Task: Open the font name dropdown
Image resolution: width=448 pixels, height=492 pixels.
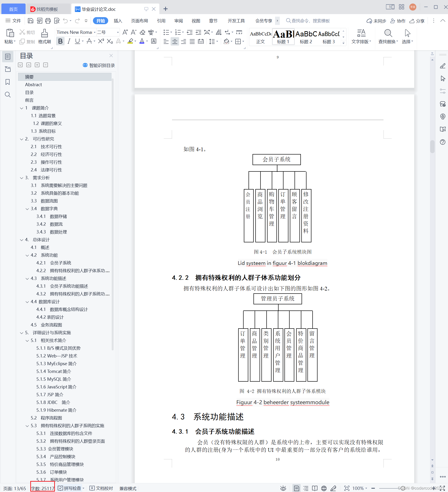Action: 95,32
